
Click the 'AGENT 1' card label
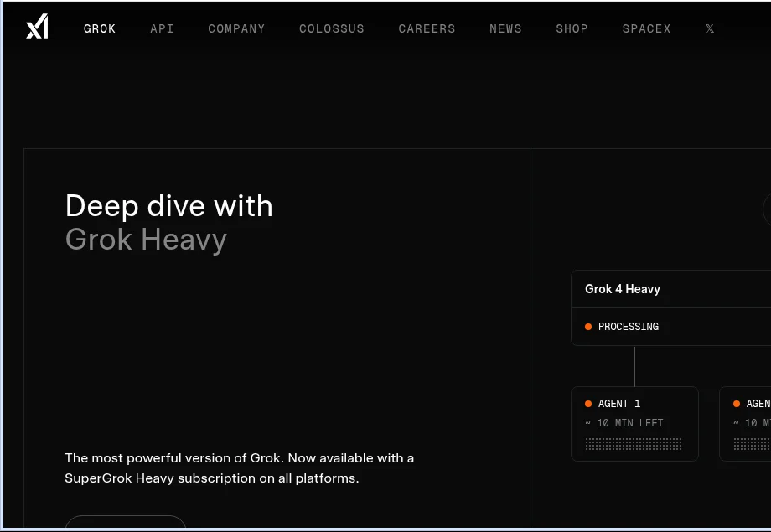point(619,404)
